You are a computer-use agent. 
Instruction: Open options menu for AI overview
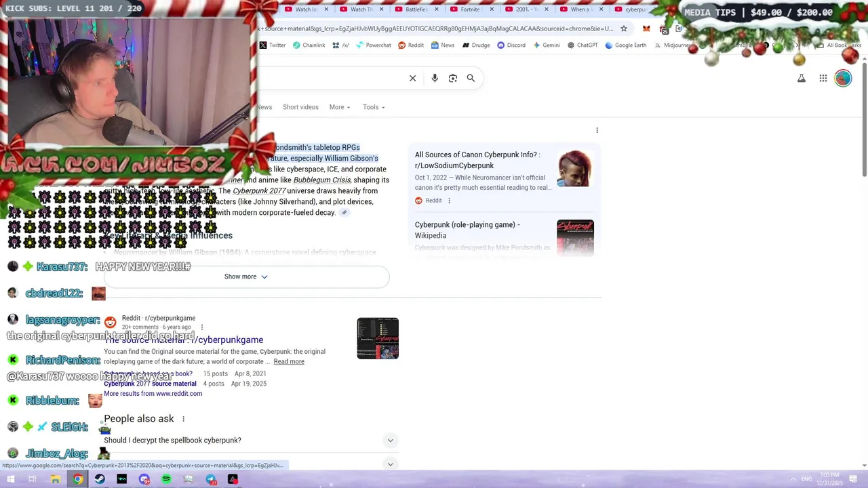pyautogui.click(x=597, y=130)
